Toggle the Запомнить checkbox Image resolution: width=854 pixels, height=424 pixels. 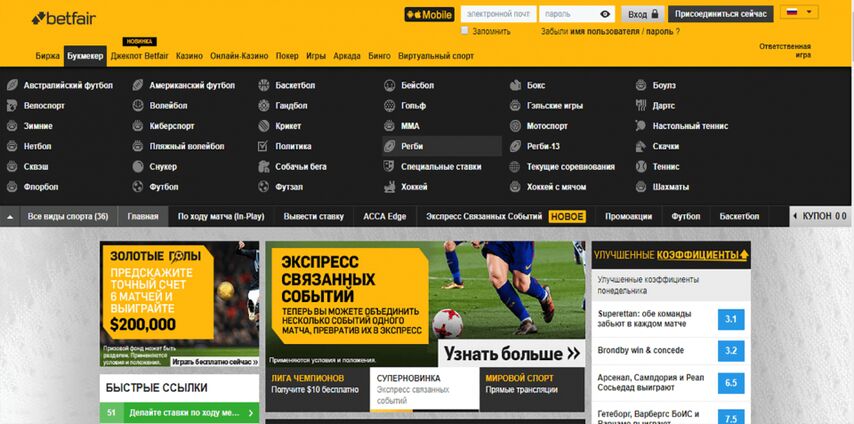pos(465,31)
